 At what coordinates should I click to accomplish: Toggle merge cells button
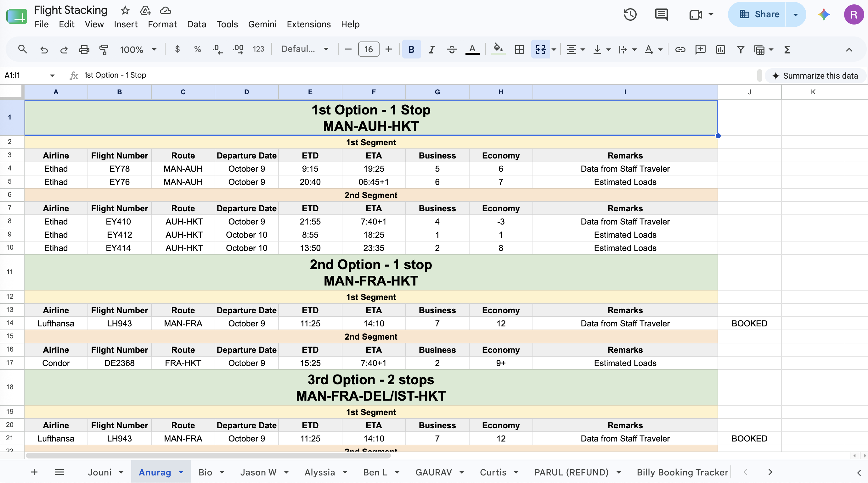pyautogui.click(x=540, y=49)
